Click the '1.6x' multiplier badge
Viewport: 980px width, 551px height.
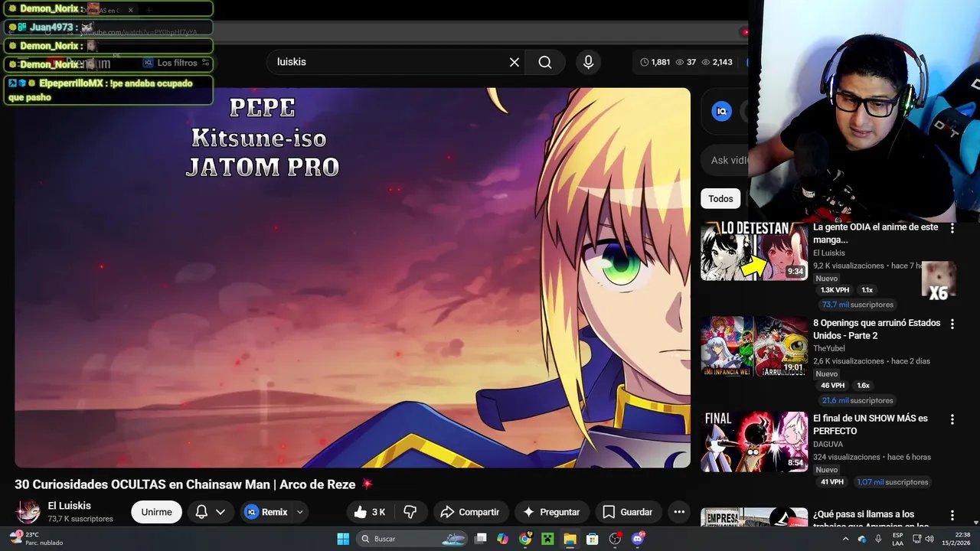click(x=863, y=386)
